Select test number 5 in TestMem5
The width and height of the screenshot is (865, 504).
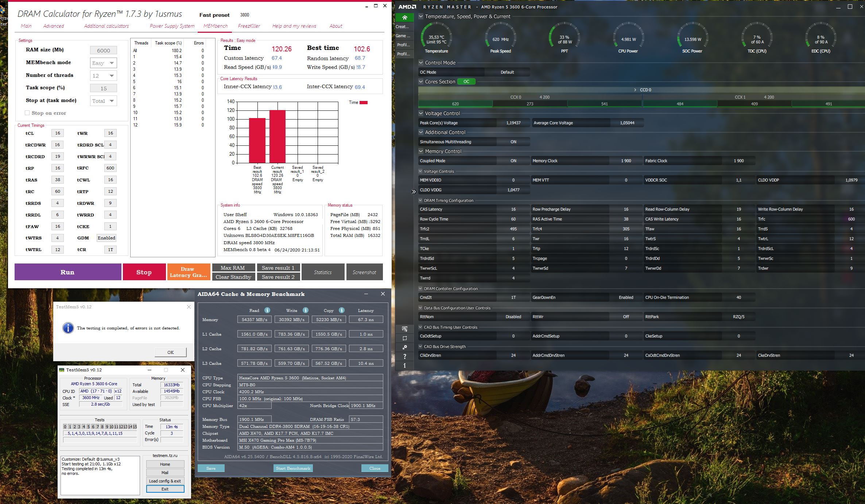(88, 426)
